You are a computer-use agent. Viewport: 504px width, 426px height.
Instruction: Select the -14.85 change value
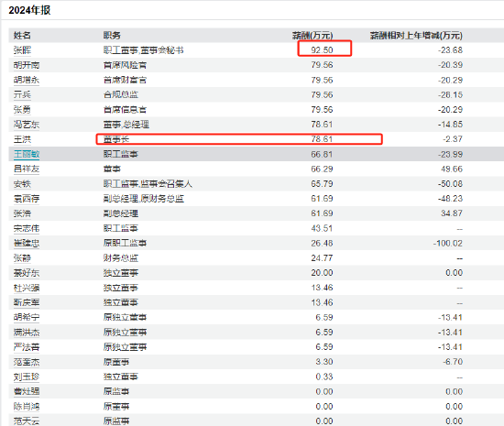[x=450, y=125]
